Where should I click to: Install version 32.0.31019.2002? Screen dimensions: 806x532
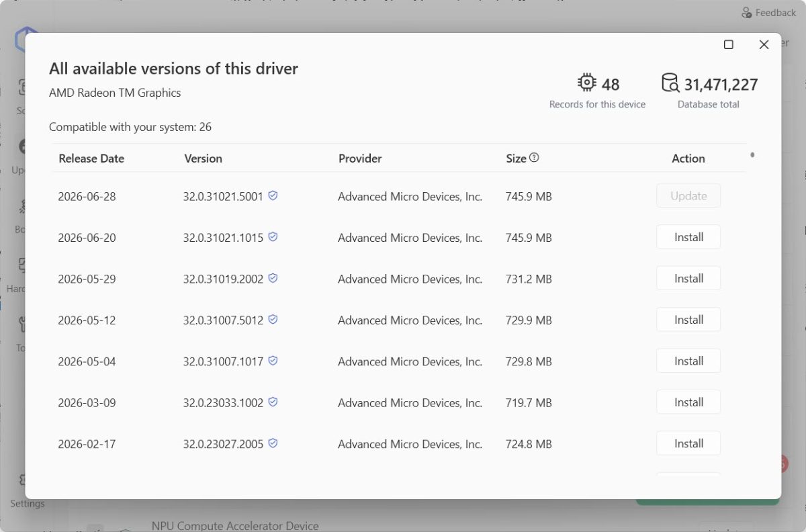click(x=688, y=278)
